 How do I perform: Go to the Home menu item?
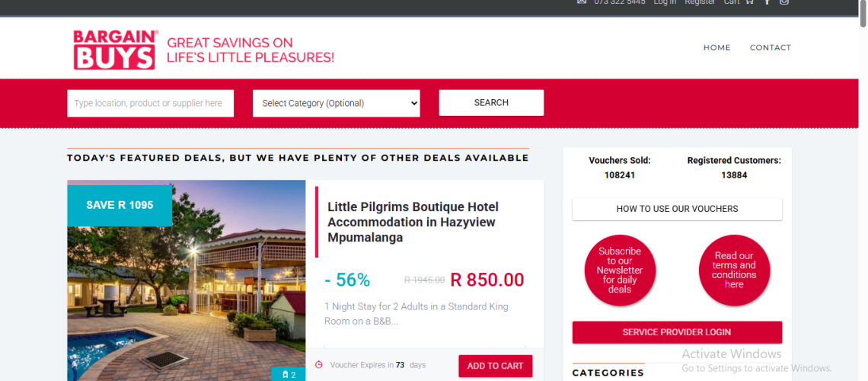coord(716,47)
